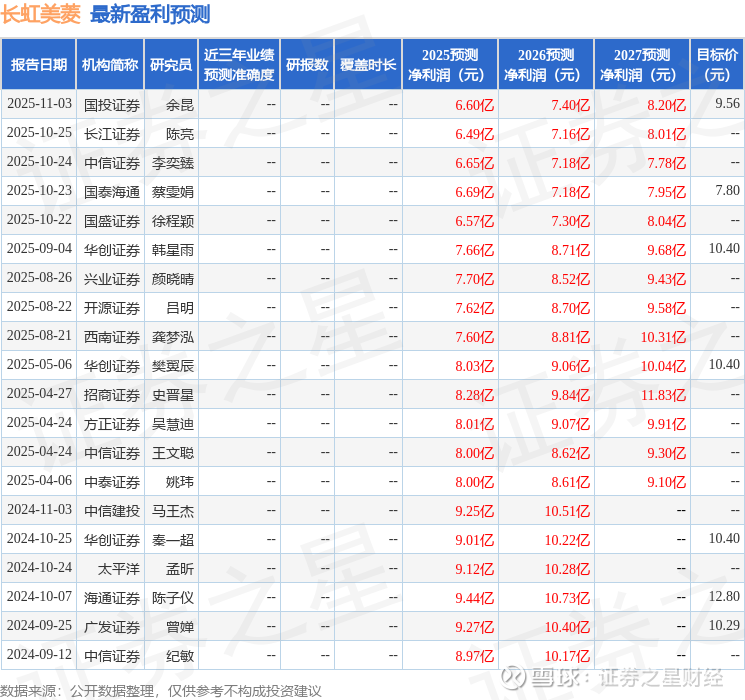745x700 pixels.
Task: Select the 广发证券 institution cell
Action: 112,627
